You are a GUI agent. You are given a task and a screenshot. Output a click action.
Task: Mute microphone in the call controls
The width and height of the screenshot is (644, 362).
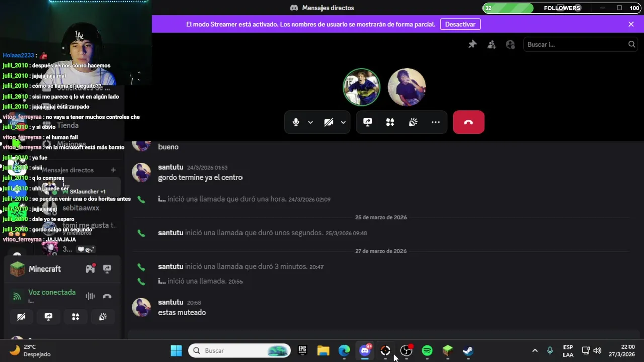click(x=296, y=122)
